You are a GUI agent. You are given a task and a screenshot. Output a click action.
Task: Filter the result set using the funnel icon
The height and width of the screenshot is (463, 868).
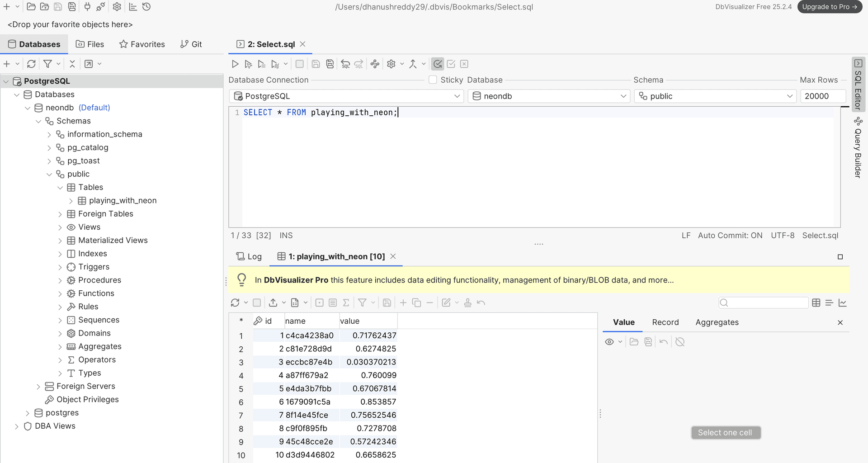[363, 302]
